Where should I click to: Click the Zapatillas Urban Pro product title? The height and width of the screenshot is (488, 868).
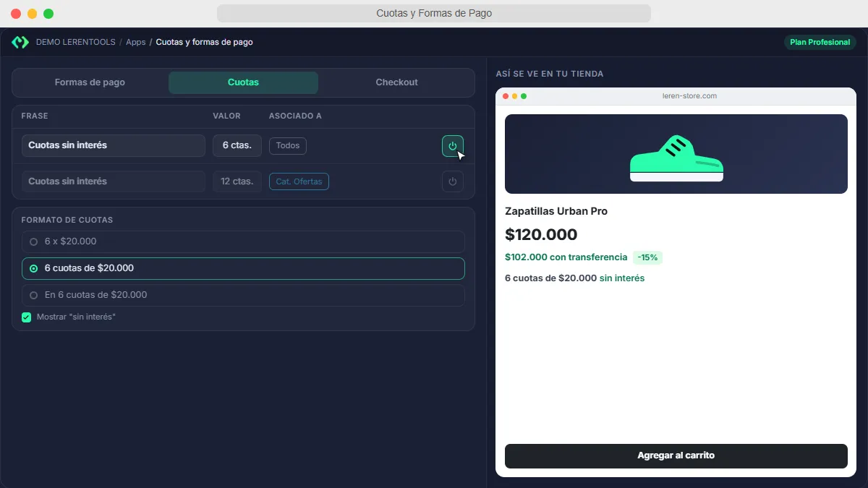[556, 211]
